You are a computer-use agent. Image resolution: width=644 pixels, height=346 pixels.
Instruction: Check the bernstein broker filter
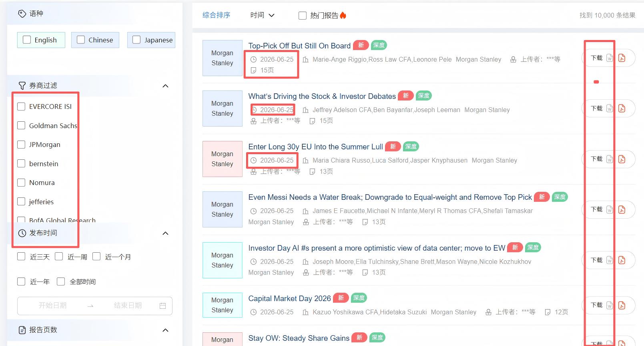(21, 163)
